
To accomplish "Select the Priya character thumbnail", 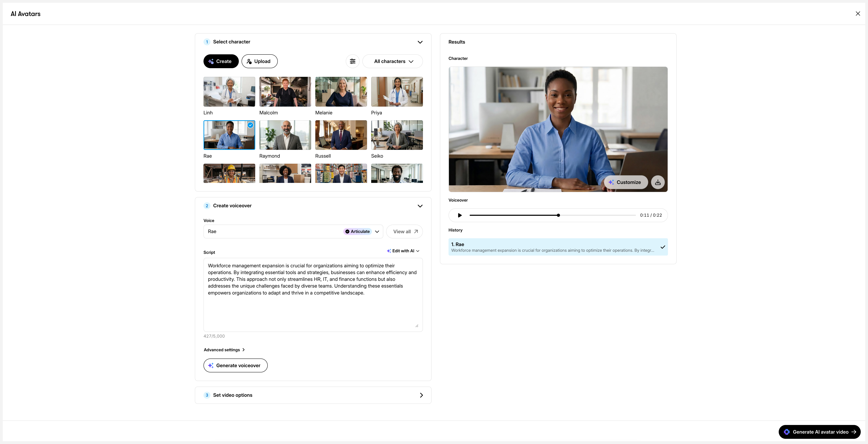I will tap(397, 92).
